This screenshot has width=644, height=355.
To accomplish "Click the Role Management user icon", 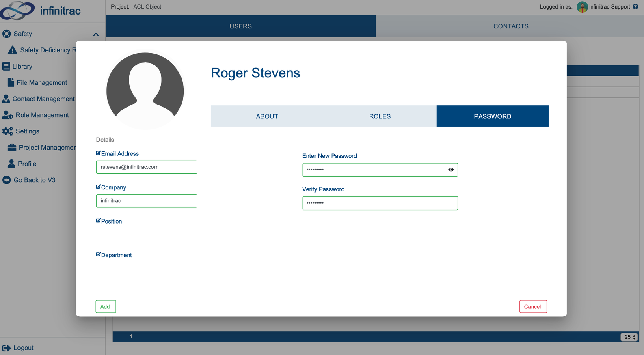I will click(x=8, y=115).
